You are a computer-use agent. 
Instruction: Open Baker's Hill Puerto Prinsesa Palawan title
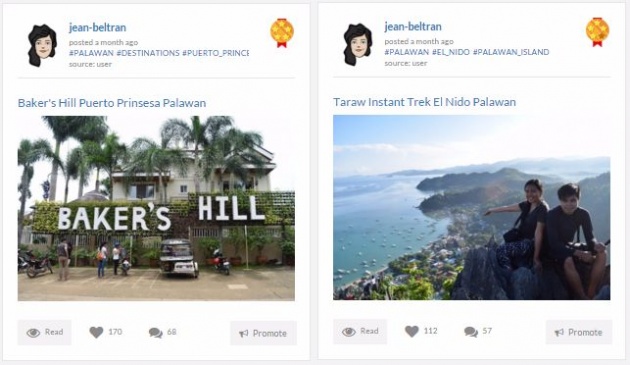112,103
